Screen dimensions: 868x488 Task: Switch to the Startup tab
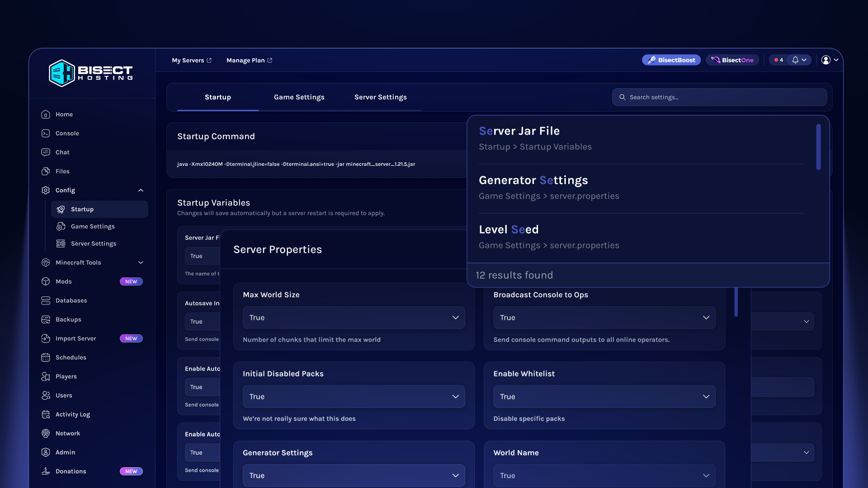[218, 97]
